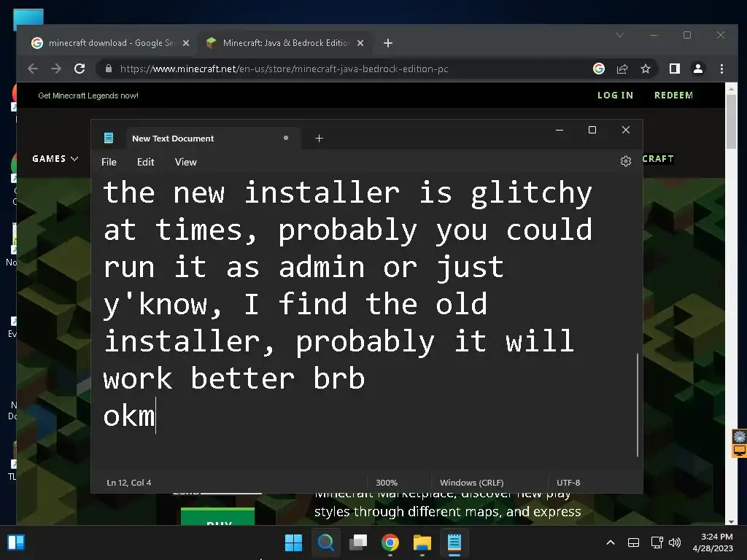Open Chrome from the taskbar

(390, 542)
